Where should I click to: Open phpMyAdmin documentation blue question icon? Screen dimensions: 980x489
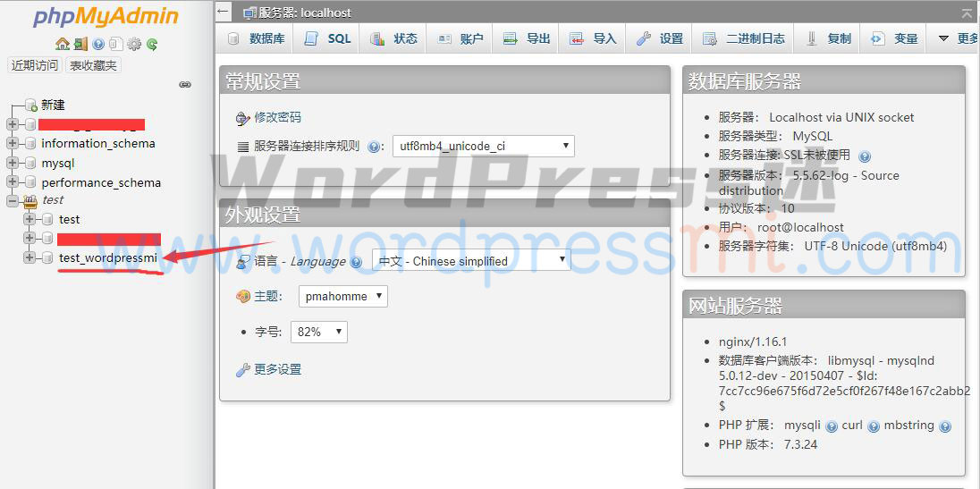[x=98, y=44]
